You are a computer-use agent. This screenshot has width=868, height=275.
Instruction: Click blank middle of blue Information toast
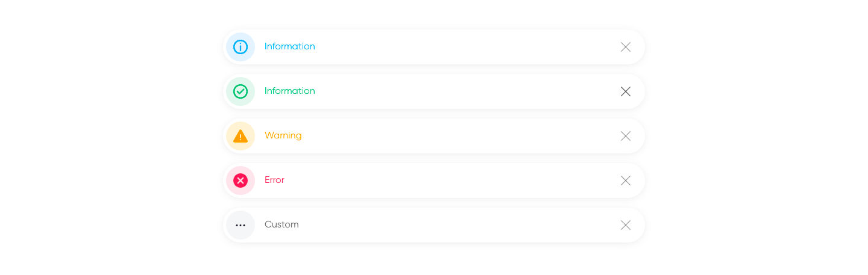tap(458, 47)
